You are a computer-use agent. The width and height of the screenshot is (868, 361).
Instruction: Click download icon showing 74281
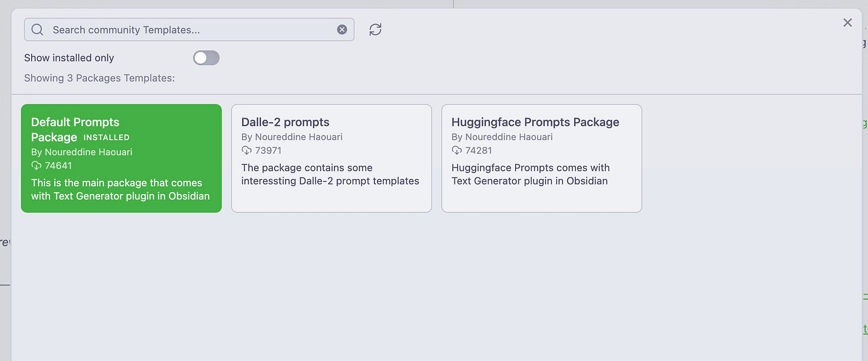point(457,150)
